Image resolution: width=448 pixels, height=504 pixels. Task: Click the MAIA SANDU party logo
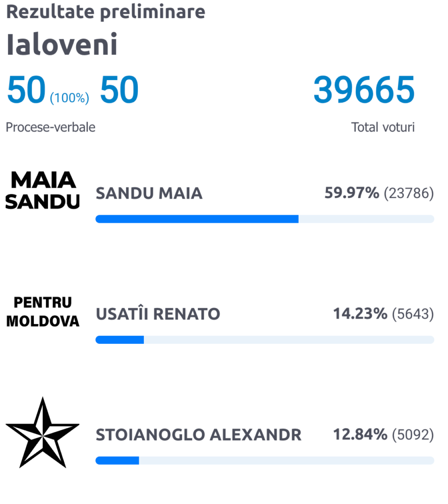pos(42,191)
